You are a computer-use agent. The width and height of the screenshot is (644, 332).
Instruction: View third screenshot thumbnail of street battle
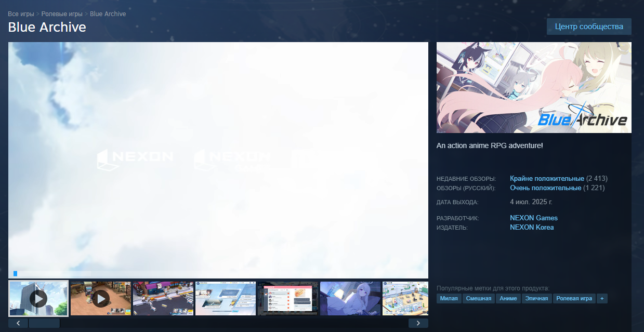[163, 298]
